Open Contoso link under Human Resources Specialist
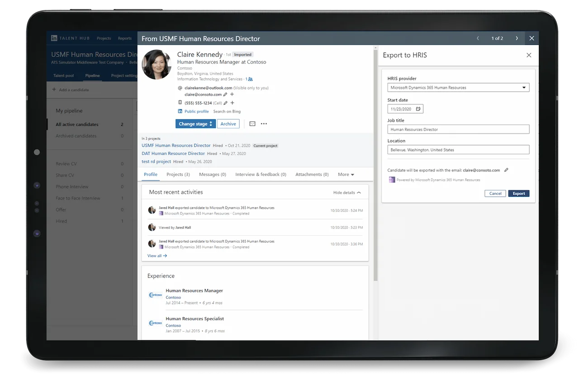 [173, 326]
